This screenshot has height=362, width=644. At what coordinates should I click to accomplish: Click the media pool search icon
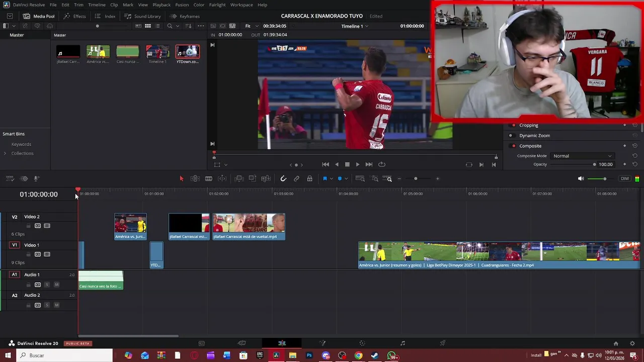170,26
